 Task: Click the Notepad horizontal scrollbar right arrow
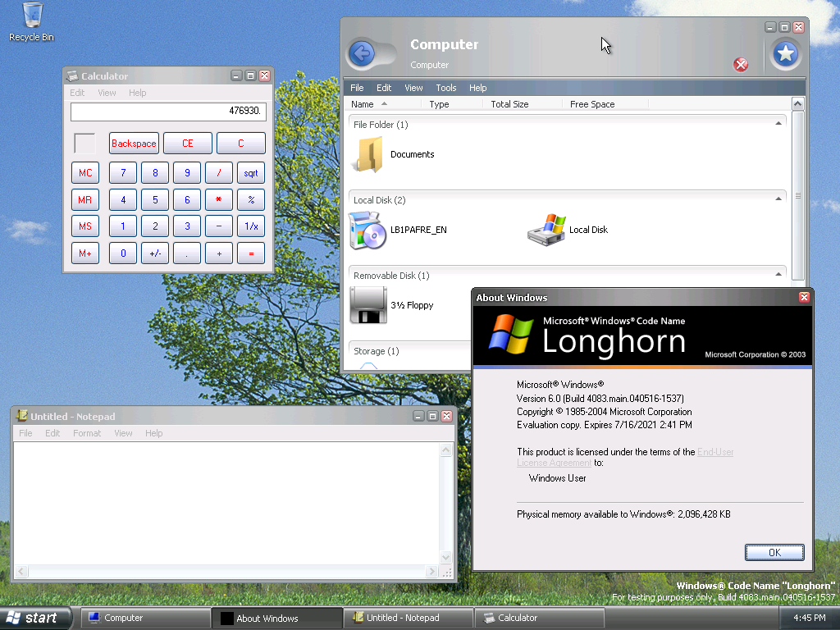tap(431, 572)
